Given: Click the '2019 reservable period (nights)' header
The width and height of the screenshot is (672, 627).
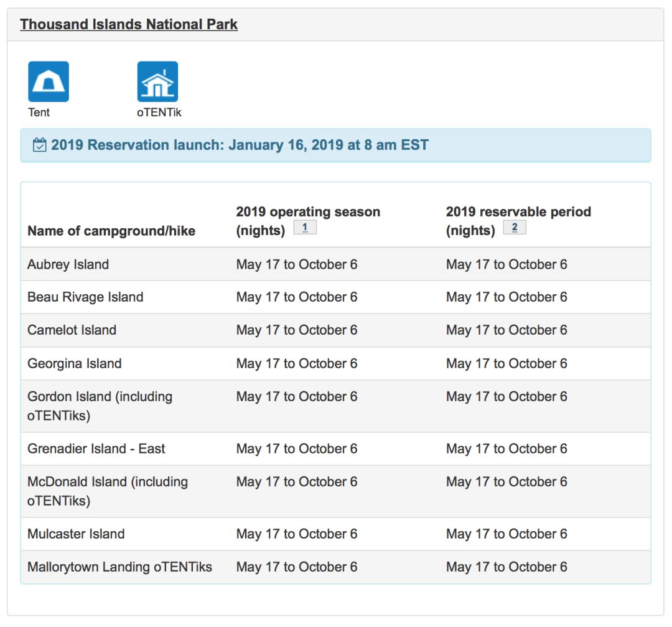Looking at the screenshot, I should [518, 221].
